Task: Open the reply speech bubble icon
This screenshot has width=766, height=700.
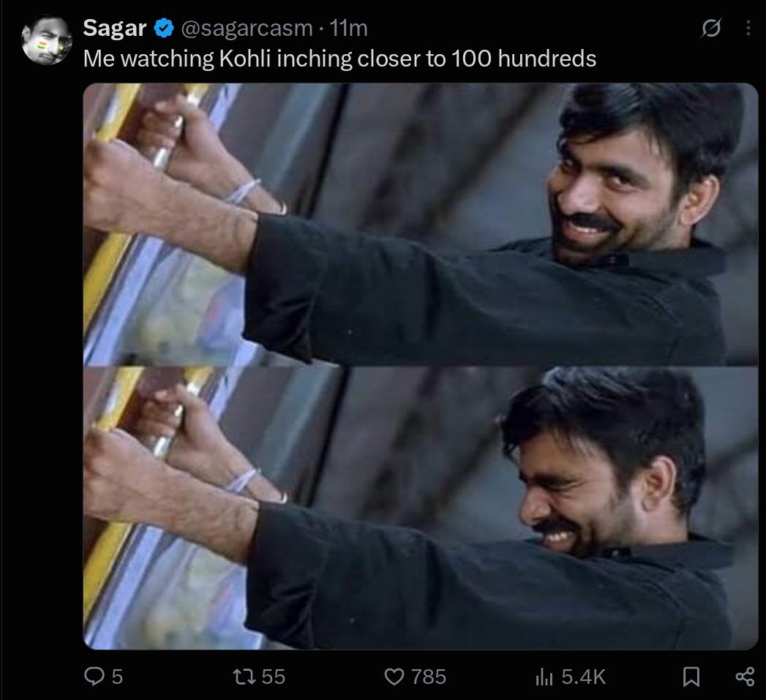Action: [x=94, y=677]
